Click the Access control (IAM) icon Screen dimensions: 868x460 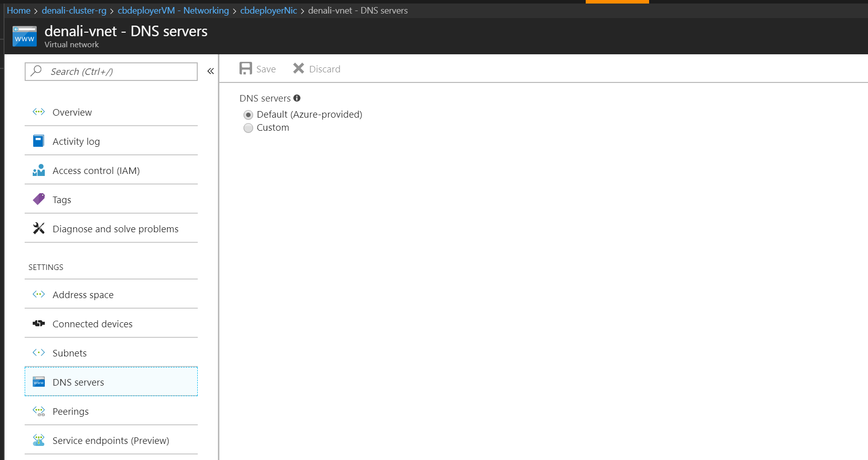coord(39,170)
